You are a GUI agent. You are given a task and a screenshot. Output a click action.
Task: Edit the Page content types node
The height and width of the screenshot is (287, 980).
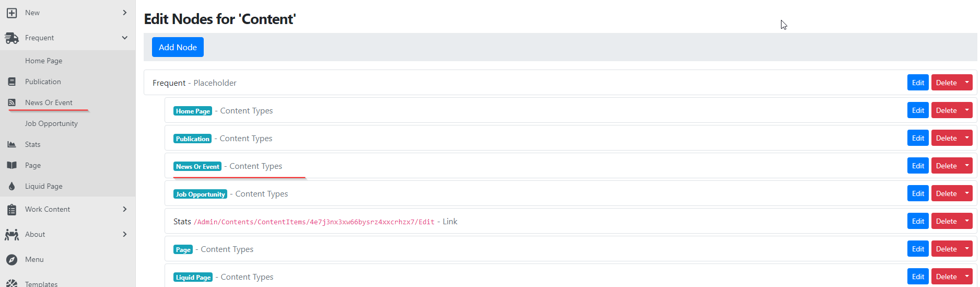(918, 249)
